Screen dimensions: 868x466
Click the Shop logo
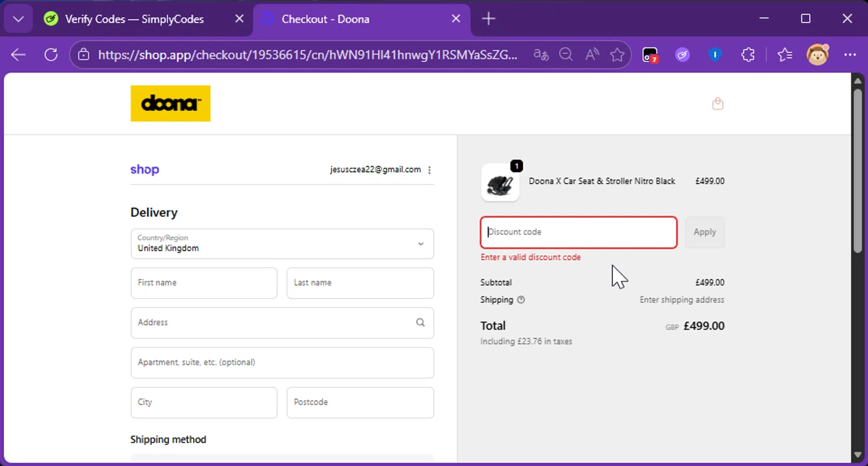coord(145,169)
